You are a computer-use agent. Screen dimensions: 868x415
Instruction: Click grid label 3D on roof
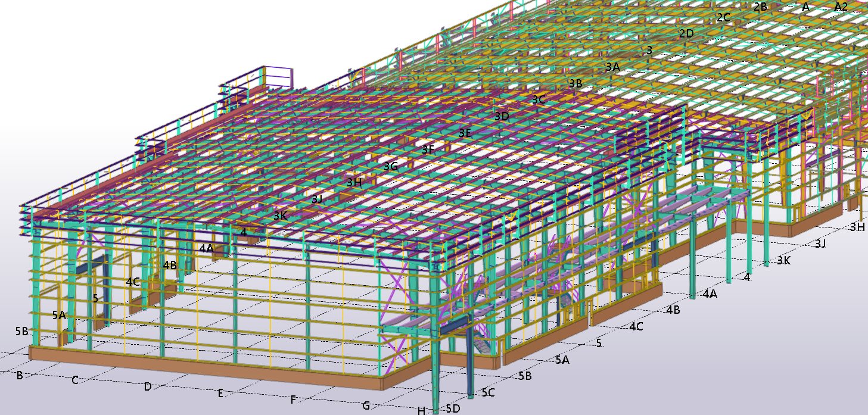point(502,117)
